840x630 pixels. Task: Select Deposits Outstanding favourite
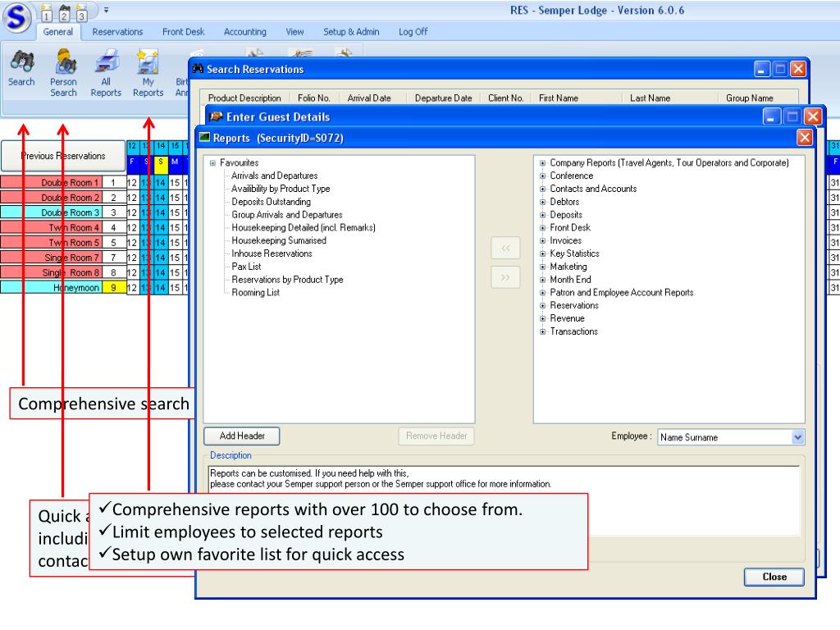pos(271,202)
